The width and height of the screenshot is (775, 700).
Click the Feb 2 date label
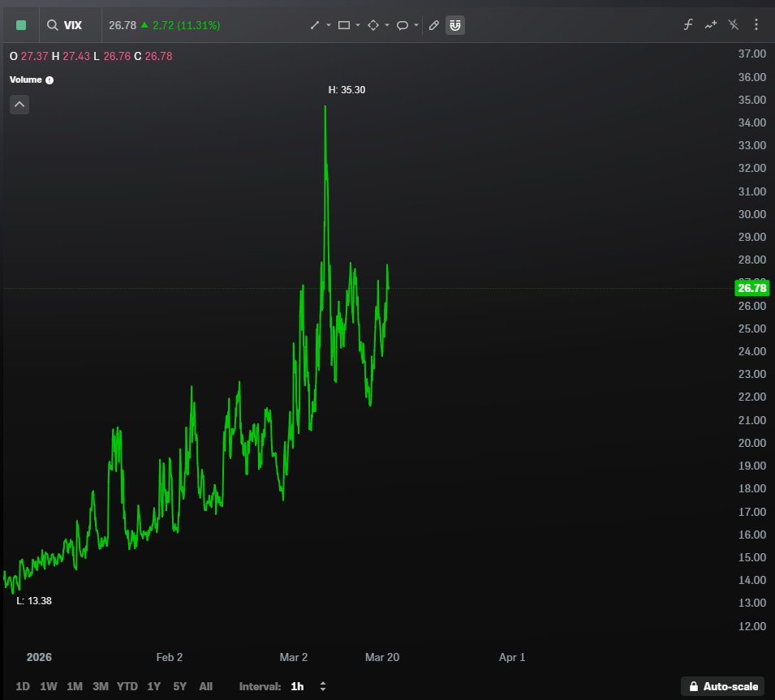[x=170, y=657]
